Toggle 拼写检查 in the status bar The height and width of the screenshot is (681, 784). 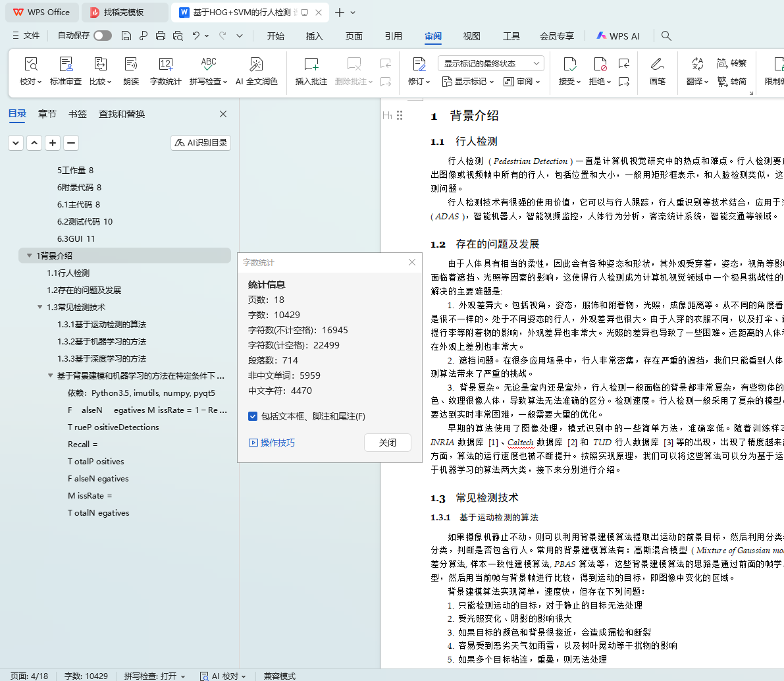pyautogui.click(x=155, y=676)
